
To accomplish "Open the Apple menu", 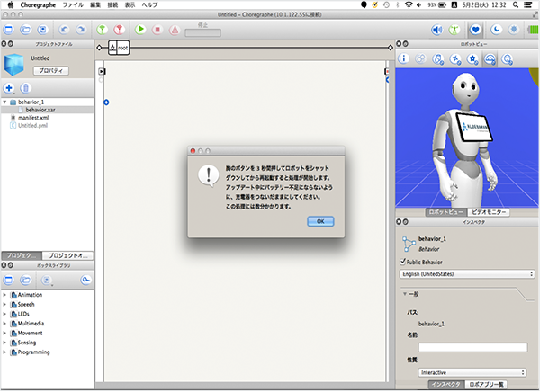I will point(11,4).
